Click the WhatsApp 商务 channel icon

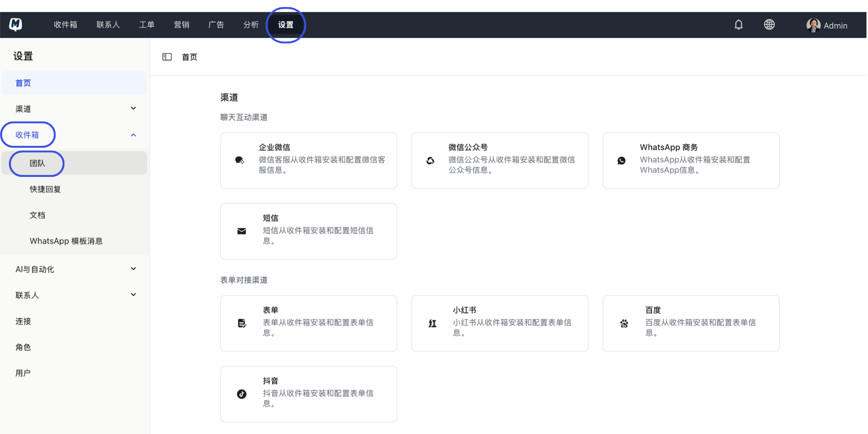622,160
